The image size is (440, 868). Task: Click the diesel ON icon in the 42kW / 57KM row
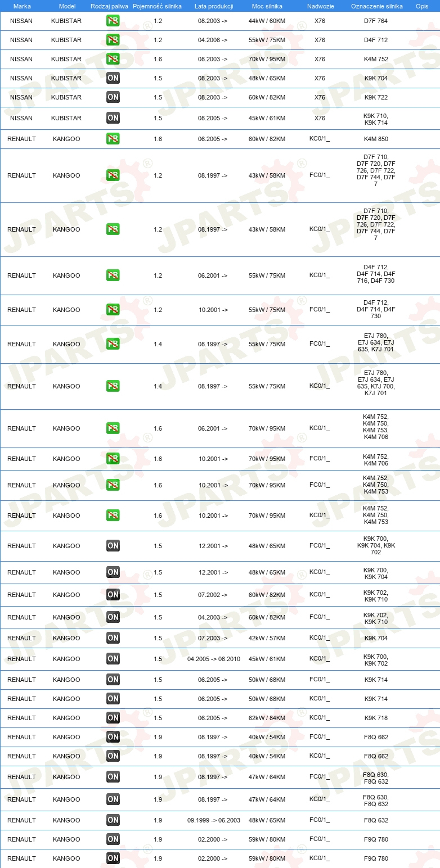point(113,638)
